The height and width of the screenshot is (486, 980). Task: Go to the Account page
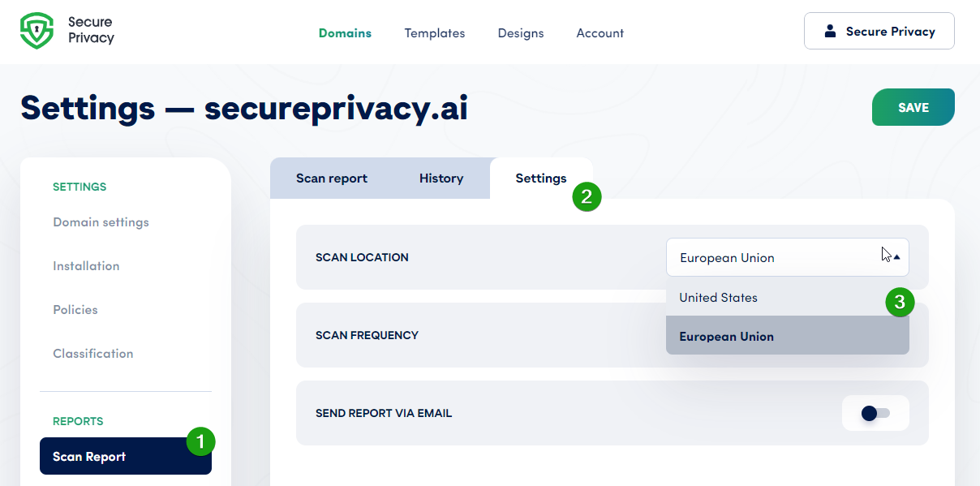pos(600,33)
